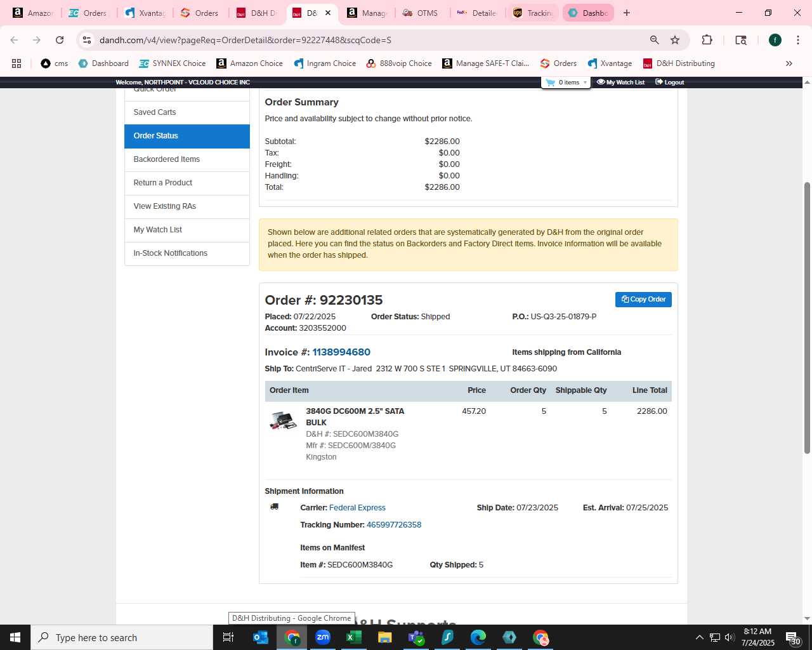Click the Logout link

click(x=669, y=83)
